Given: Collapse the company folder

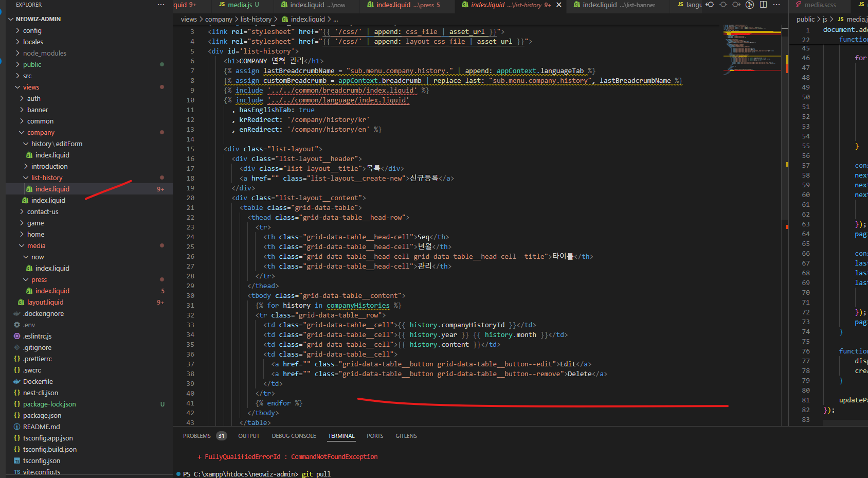Looking at the screenshot, I should (x=89, y=132).
